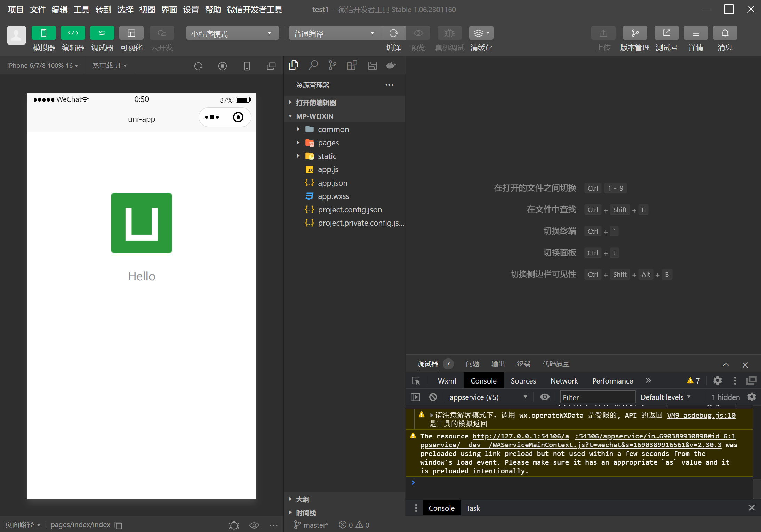Click the console Filter input field
Image resolution: width=761 pixels, height=532 pixels.
click(x=597, y=397)
